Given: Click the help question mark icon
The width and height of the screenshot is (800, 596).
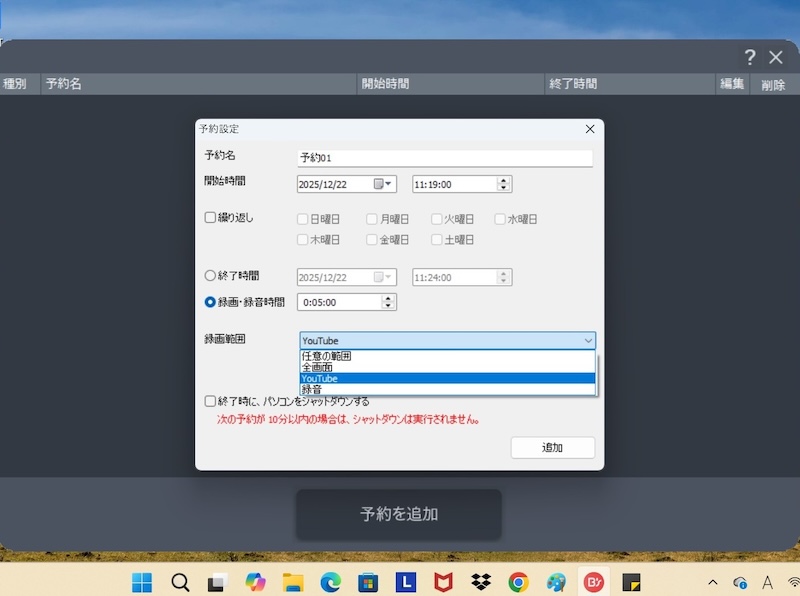Looking at the screenshot, I should coord(749,57).
